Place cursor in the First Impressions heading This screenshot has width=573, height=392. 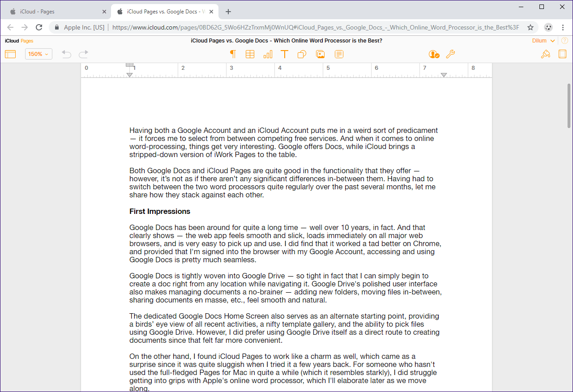[160, 211]
